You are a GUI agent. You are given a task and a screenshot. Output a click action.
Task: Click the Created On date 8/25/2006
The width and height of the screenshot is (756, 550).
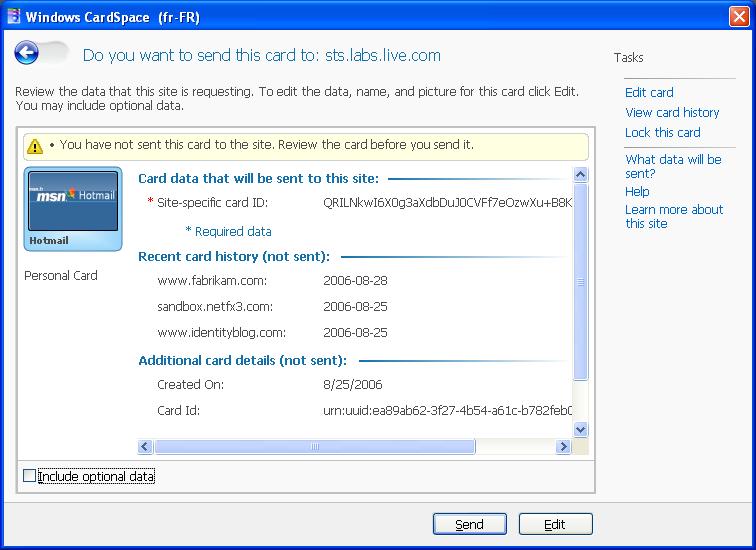[x=352, y=385]
